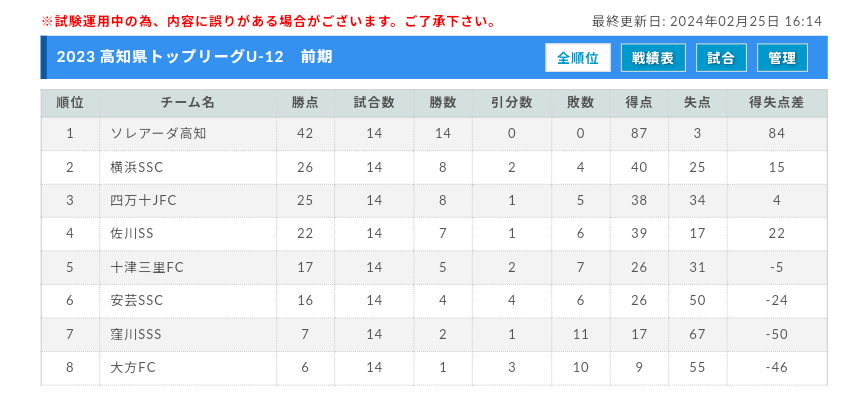The width and height of the screenshot is (842, 400).
Task: Click the 試合数 column header
Action: [x=374, y=103]
